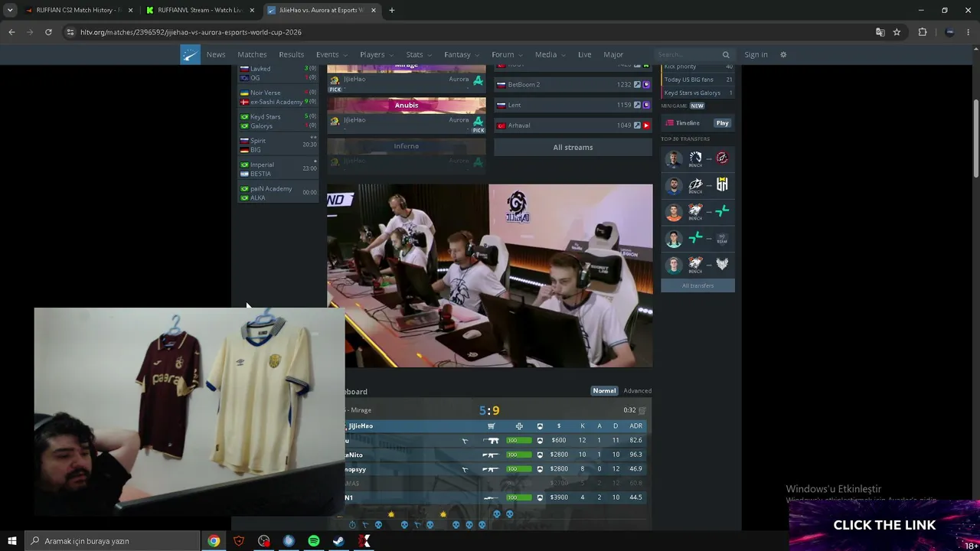Screen dimensions: 980x551
Task: Click the Sign in link
Action: (756, 54)
